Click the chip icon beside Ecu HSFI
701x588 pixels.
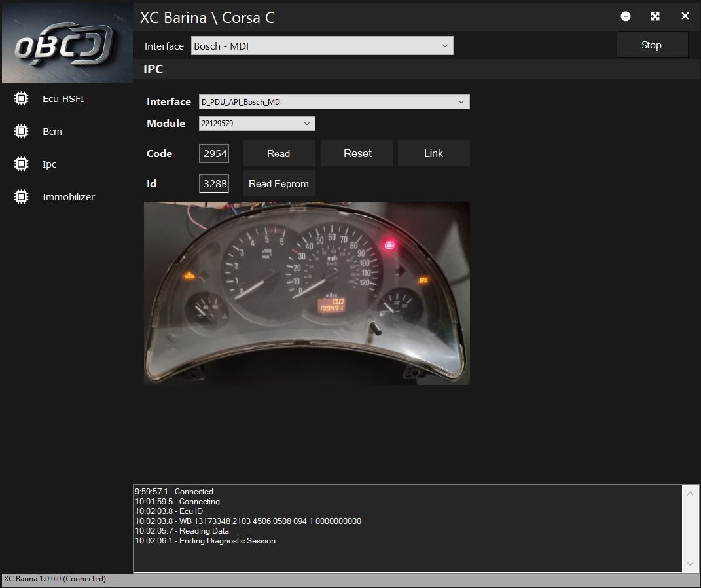(21, 99)
